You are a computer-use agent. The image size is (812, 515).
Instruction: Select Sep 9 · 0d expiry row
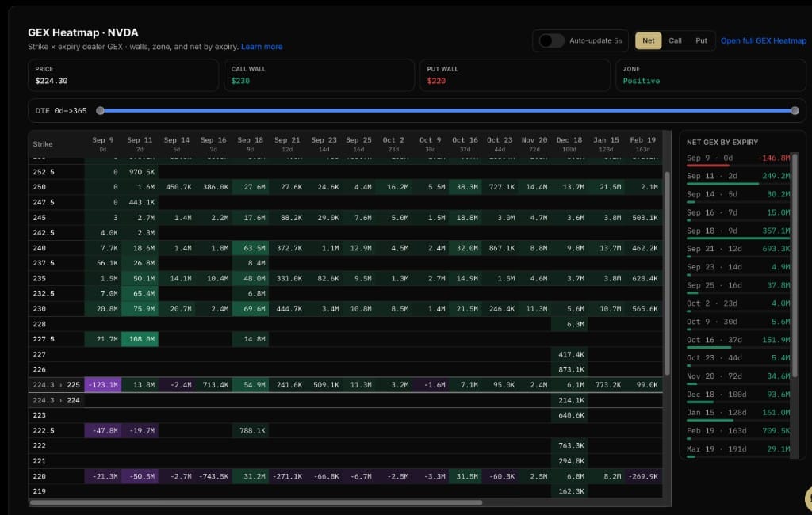[x=738, y=160]
